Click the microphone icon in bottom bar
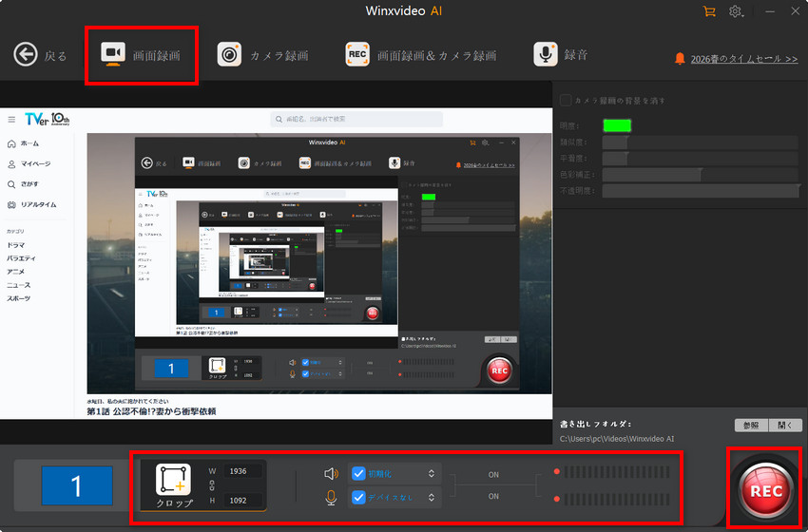The height and width of the screenshot is (532, 808). [331, 497]
